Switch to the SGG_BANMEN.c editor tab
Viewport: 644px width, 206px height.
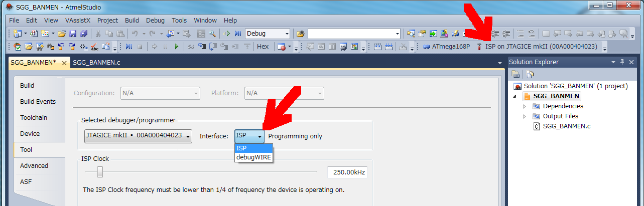[x=96, y=63]
